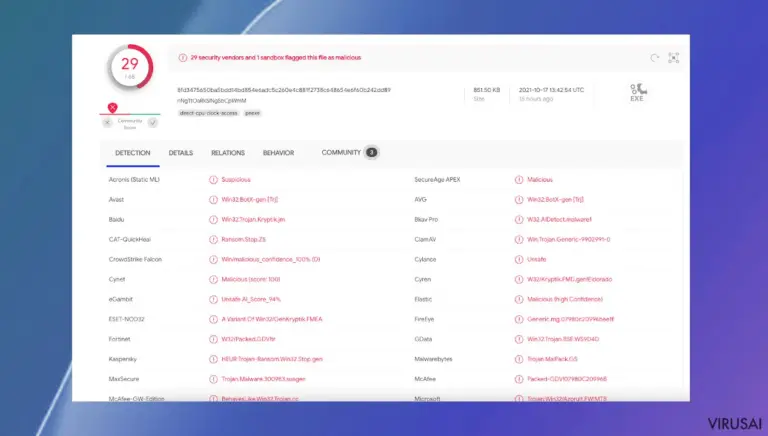Click the file hash text
Screen dimensions: 768x436
[284, 90]
